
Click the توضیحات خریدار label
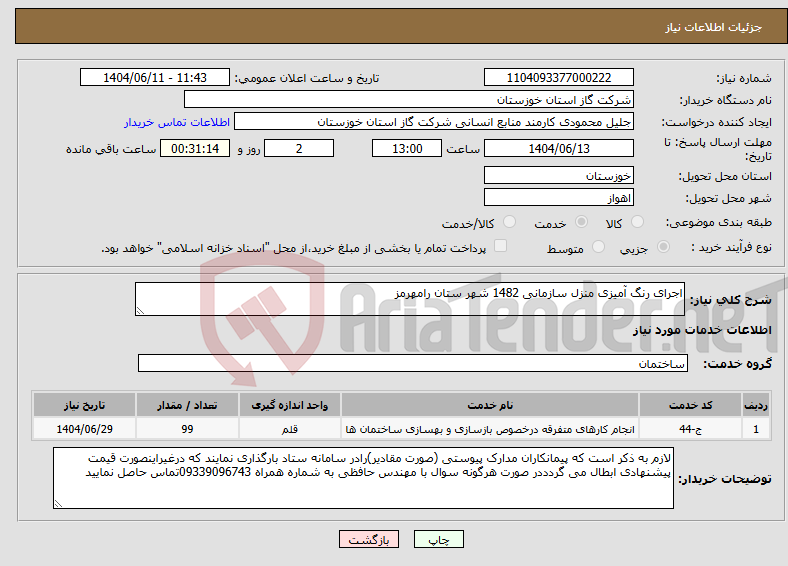click(x=725, y=479)
